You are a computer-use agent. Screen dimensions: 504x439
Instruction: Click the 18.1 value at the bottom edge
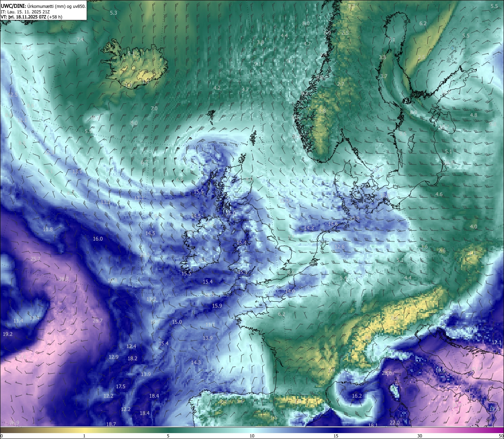tap(372, 425)
